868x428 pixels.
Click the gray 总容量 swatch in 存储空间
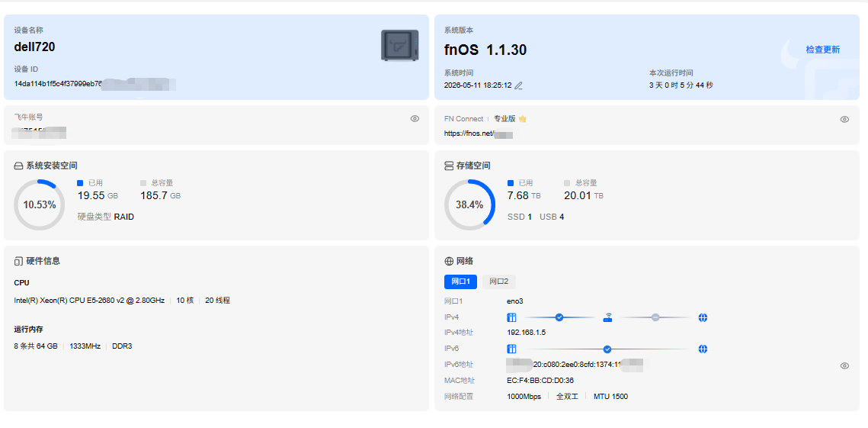tap(566, 183)
